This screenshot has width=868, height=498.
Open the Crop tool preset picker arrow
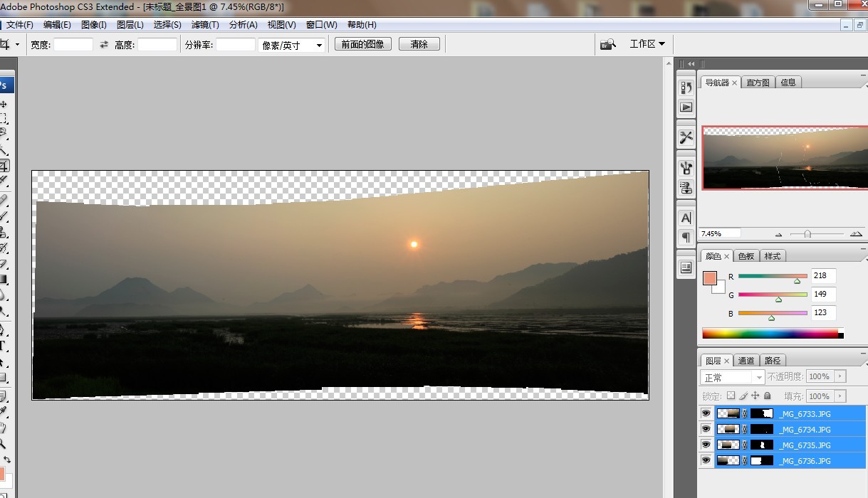17,44
